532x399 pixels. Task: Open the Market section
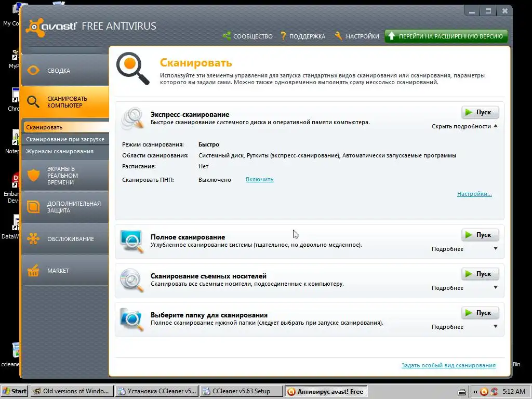coord(65,270)
